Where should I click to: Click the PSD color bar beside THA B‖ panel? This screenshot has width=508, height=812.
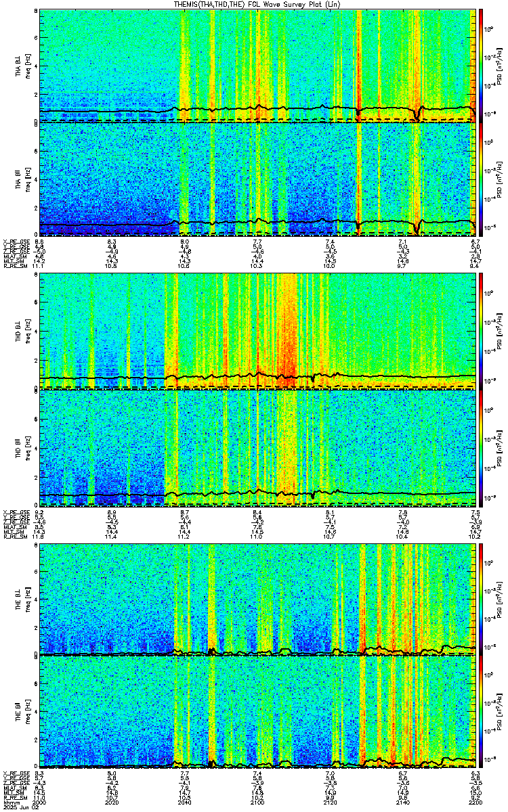(x=481, y=179)
